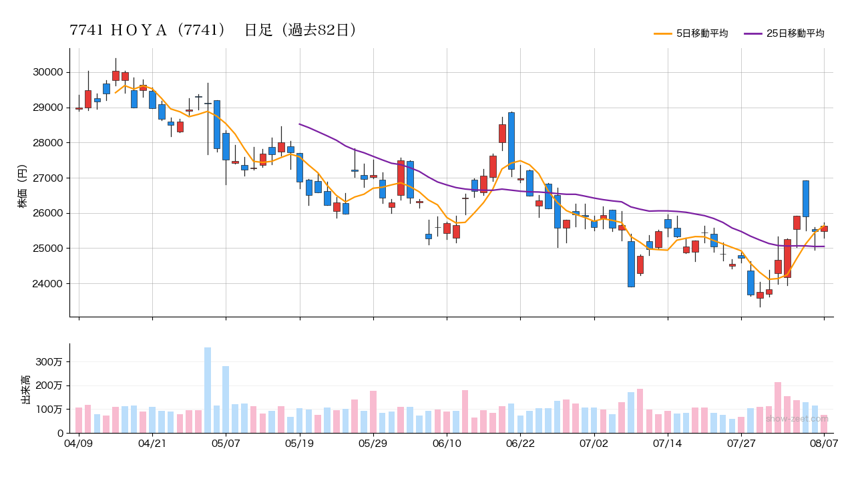Click the "株価（円）" price axis label
The height and width of the screenshot is (481, 868).
click(x=23, y=182)
